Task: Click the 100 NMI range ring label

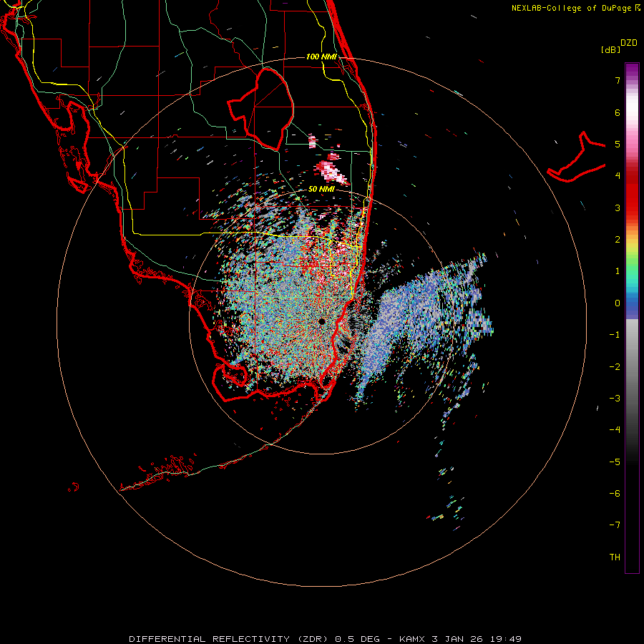Action: point(321,57)
